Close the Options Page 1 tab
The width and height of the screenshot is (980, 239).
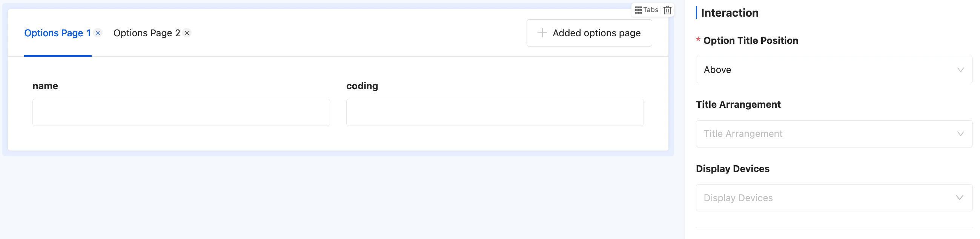(x=98, y=33)
